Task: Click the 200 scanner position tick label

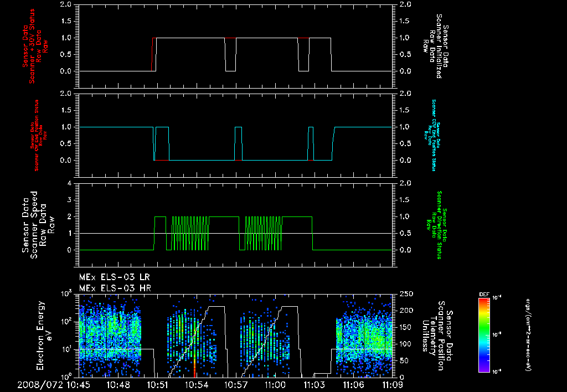Action: (x=407, y=311)
